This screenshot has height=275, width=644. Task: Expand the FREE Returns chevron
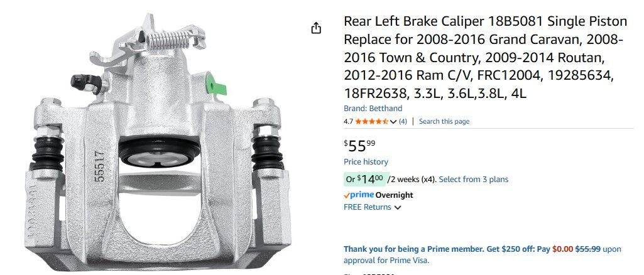click(x=398, y=207)
